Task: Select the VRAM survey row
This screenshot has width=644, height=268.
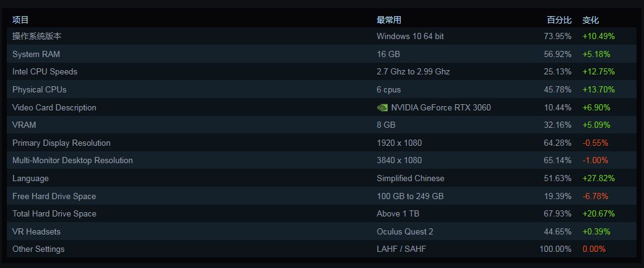Action: [x=321, y=125]
